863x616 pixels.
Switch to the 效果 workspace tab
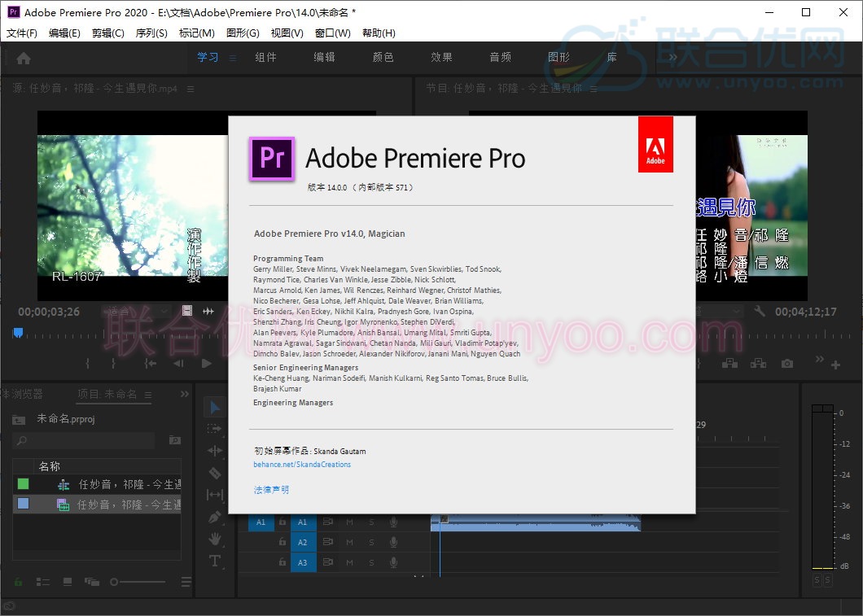(x=441, y=57)
